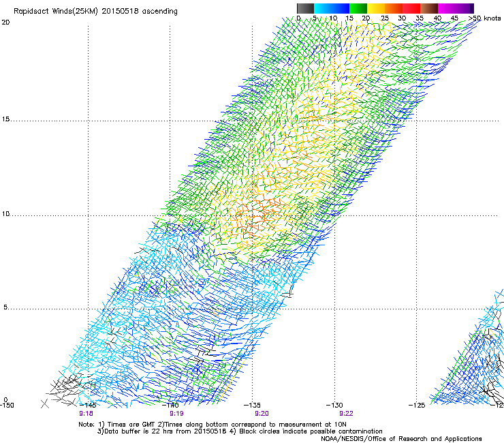The width and height of the screenshot is (504, 443).
Task: Click the yellow 20-25 knots legend swatch
Action: coord(376,8)
